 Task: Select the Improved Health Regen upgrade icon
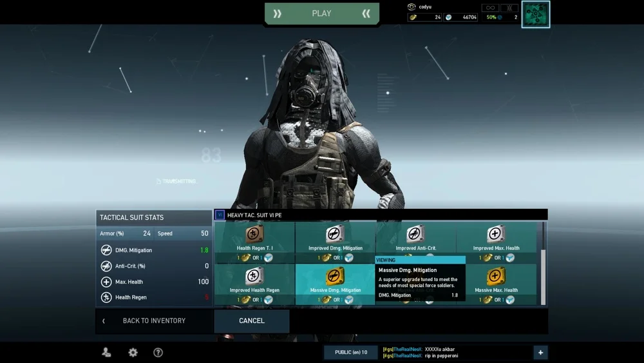254,276
